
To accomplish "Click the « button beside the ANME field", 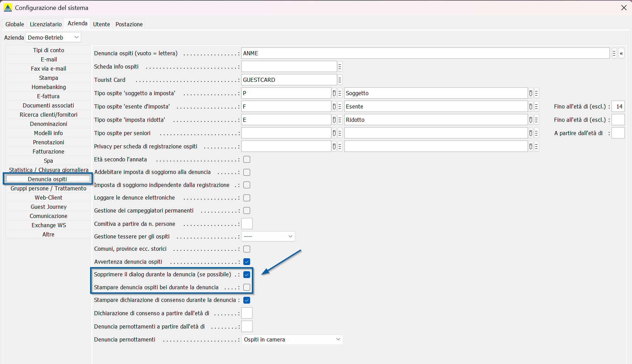I will pos(621,53).
